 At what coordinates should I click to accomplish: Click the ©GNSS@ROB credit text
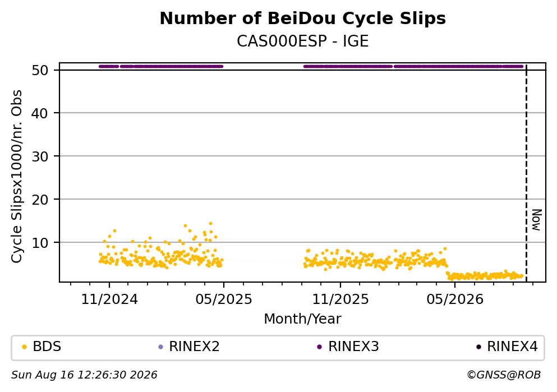[504, 375]
